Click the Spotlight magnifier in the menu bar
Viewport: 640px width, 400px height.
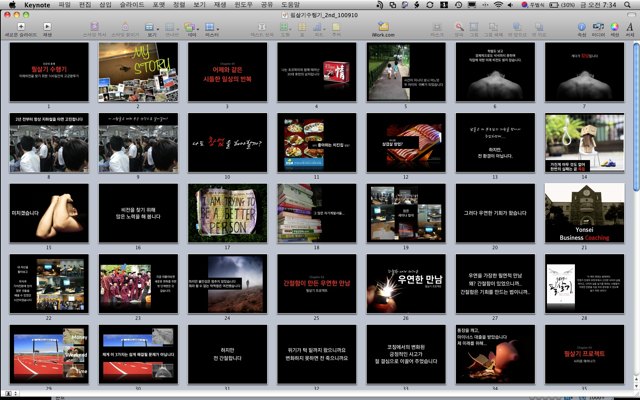point(627,5)
